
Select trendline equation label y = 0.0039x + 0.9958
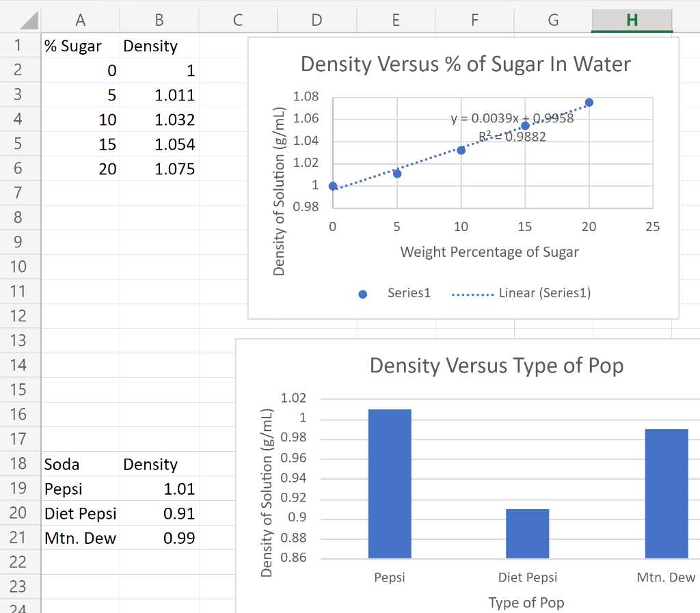coord(512,118)
